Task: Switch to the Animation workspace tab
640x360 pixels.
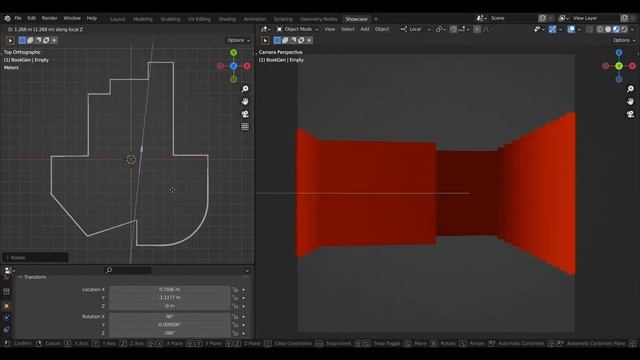Action: [x=255, y=19]
